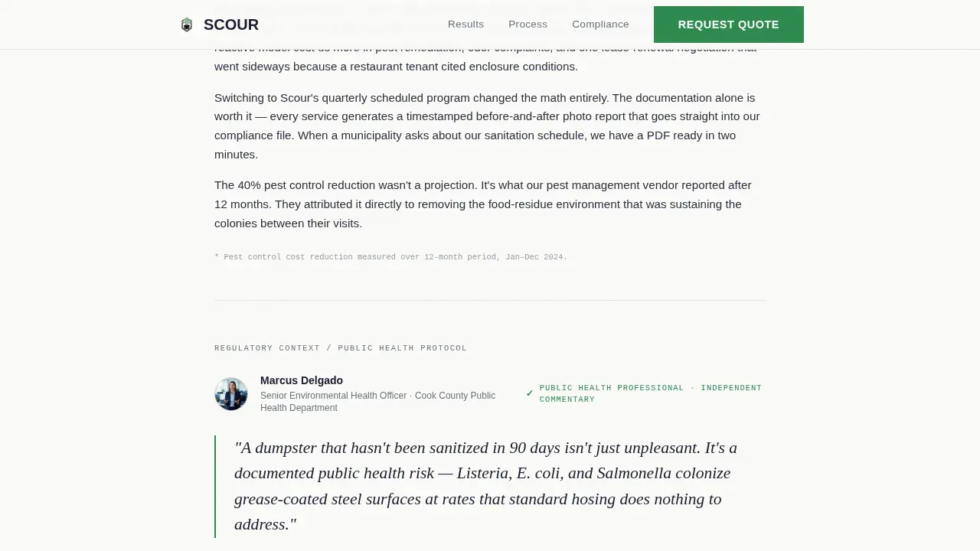Click the Request Quote button
The height and width of the screenshot is (551, 980).
coord(729,24)
